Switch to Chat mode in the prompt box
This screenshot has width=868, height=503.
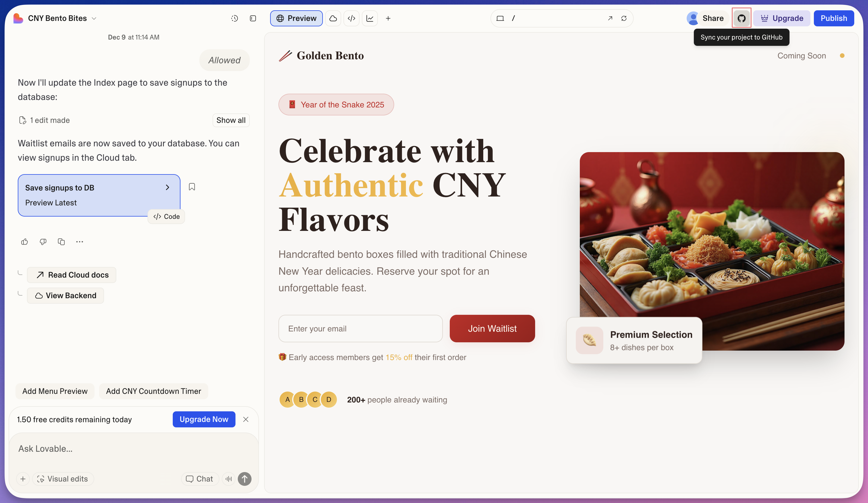tap(199, 479)
